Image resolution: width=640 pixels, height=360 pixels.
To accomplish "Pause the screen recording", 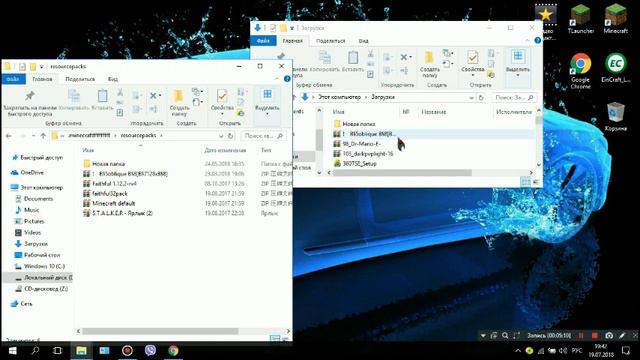I will pyautogui.click(x=581, y=336).
